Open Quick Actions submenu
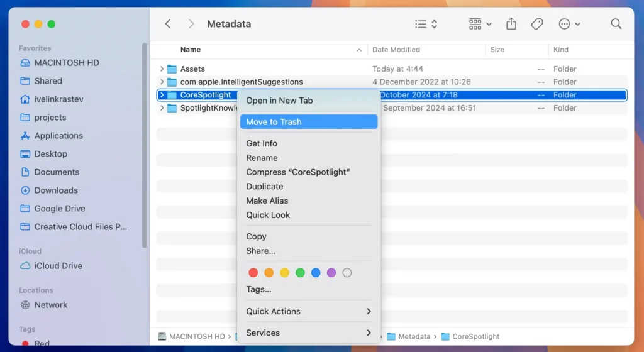Image resolution: width=644 pixels, height=352 pixels. coord(309,311)
